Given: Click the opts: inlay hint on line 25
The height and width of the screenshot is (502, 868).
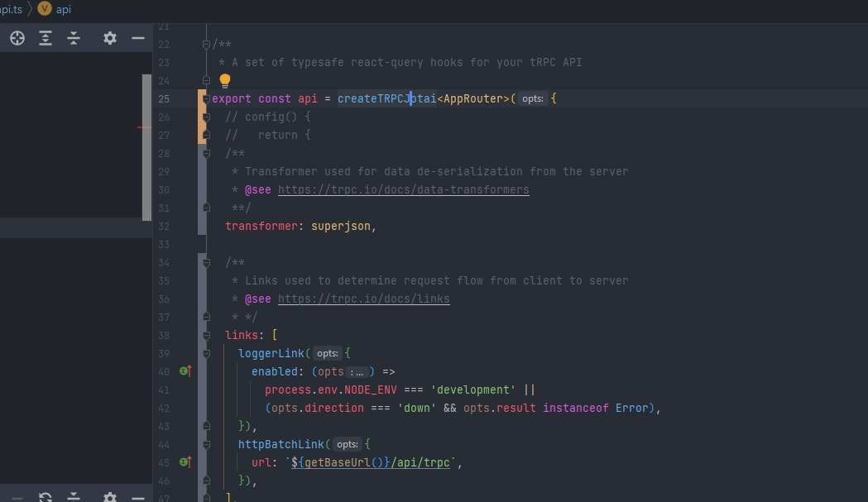Looking at the screenshot, I should coord(532,98).
